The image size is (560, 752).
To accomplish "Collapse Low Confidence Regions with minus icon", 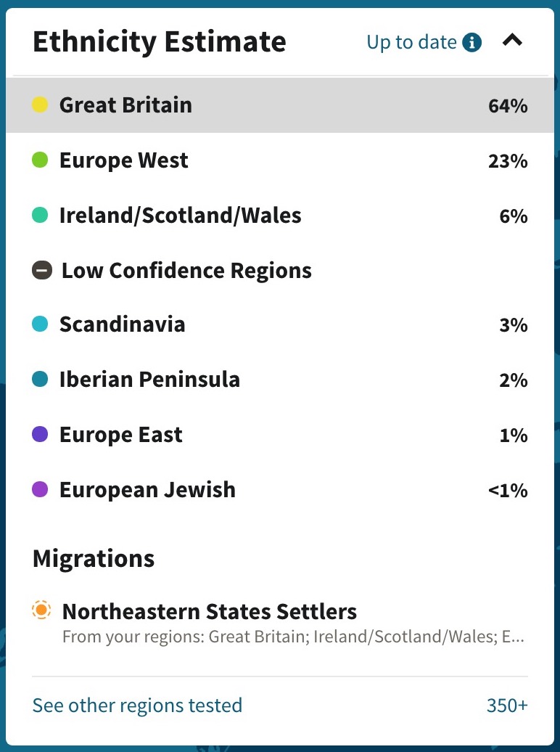I will [x=42, y=271].
